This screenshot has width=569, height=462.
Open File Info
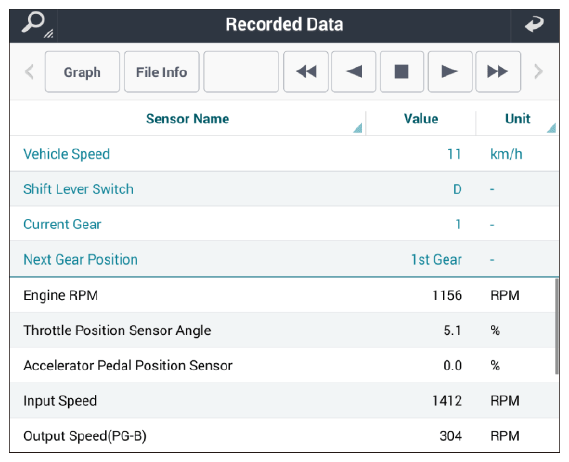pos(162,71)
